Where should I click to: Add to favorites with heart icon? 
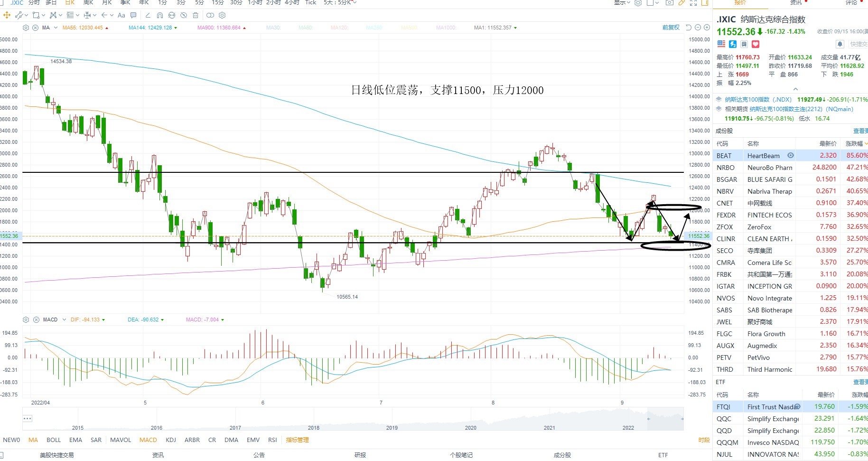coord(756,44)
